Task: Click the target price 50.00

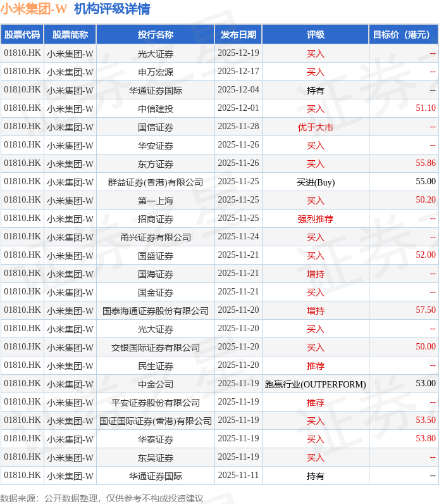Action: [426, 346]
